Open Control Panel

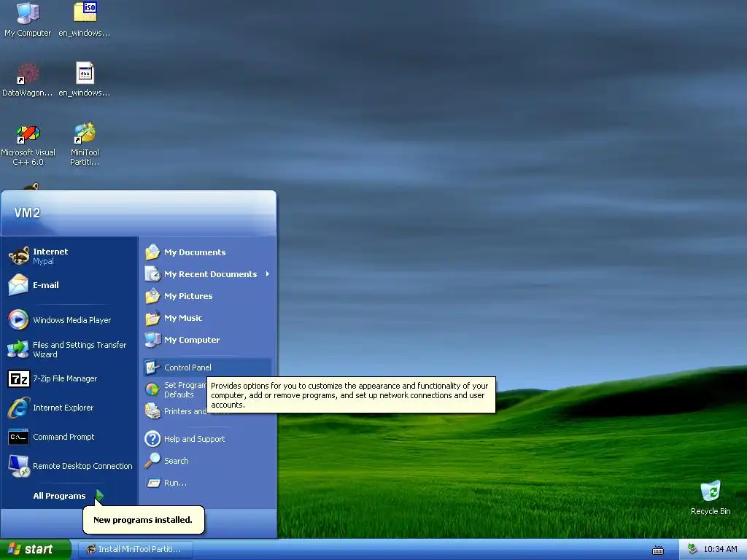pos(207,367)
